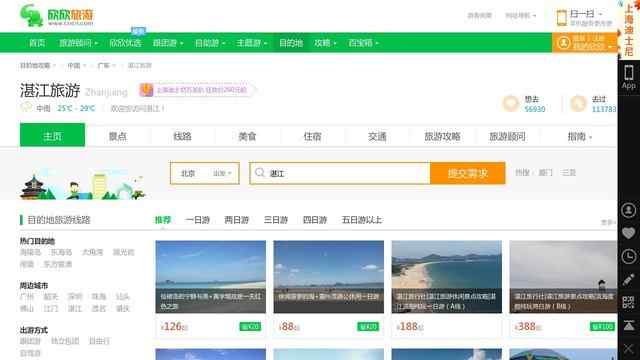Go to 首页 in green navbar
Image resolution: width=640 pixels, height=360 pixels.
[37, 43]
